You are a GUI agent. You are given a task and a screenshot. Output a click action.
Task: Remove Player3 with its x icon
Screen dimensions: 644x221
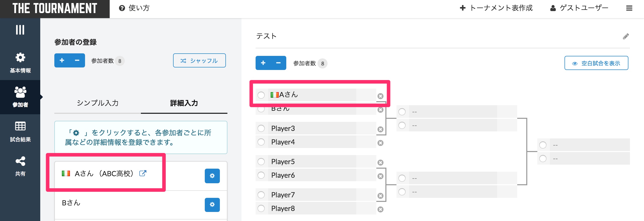(380, 129)
